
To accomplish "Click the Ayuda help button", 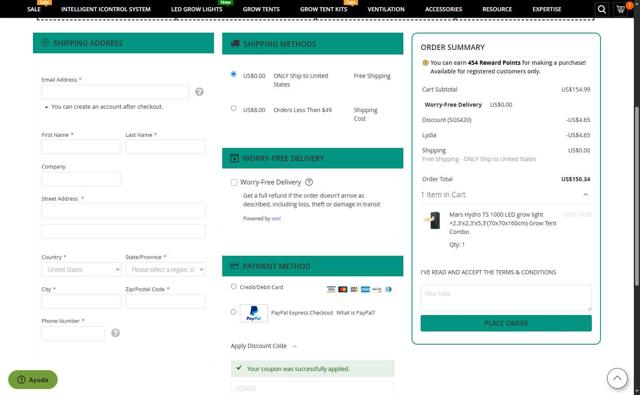I will pyautogui.click(x=33, y=379).
